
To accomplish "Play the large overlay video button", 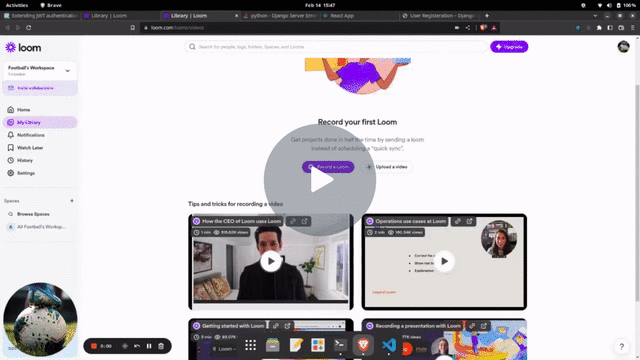I will [x=320, y=180].
